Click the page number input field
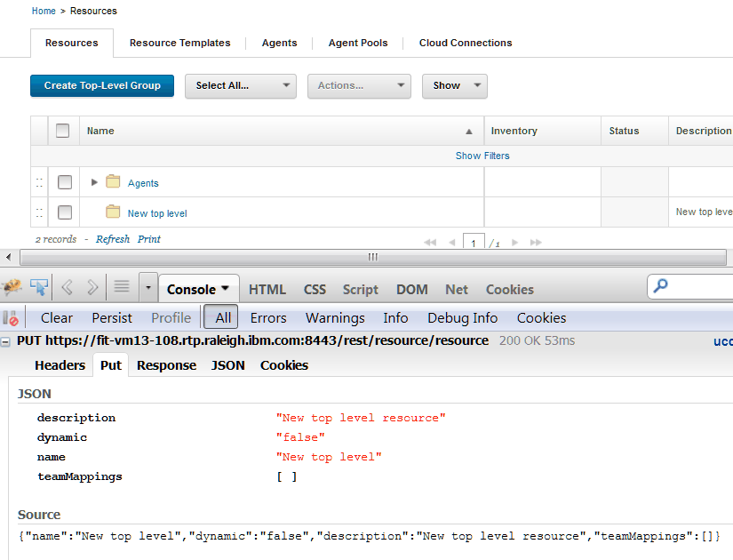 [x=474, y=241]
